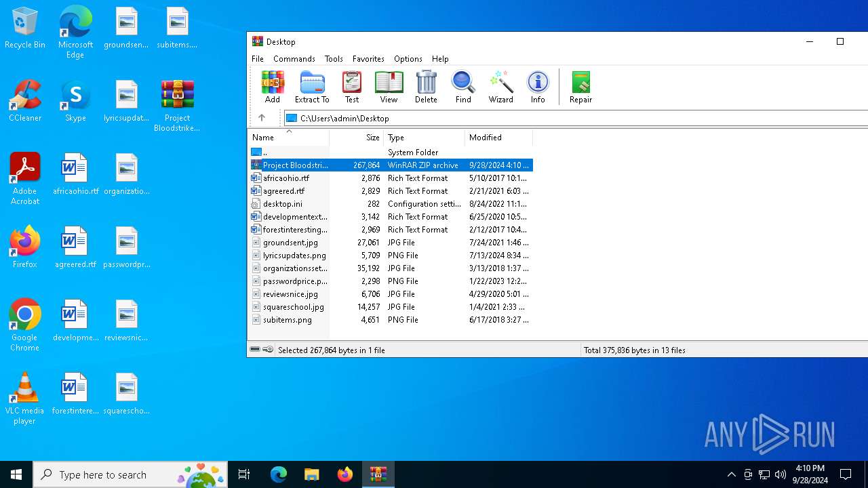This screenshot has width=868, height=488.
Task: Select reviewsnice.jpg in file list
Action: coord(391,294)
